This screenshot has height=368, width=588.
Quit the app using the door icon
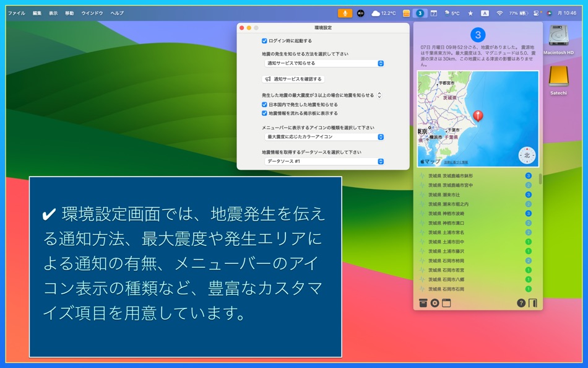[x=533, y=303]
